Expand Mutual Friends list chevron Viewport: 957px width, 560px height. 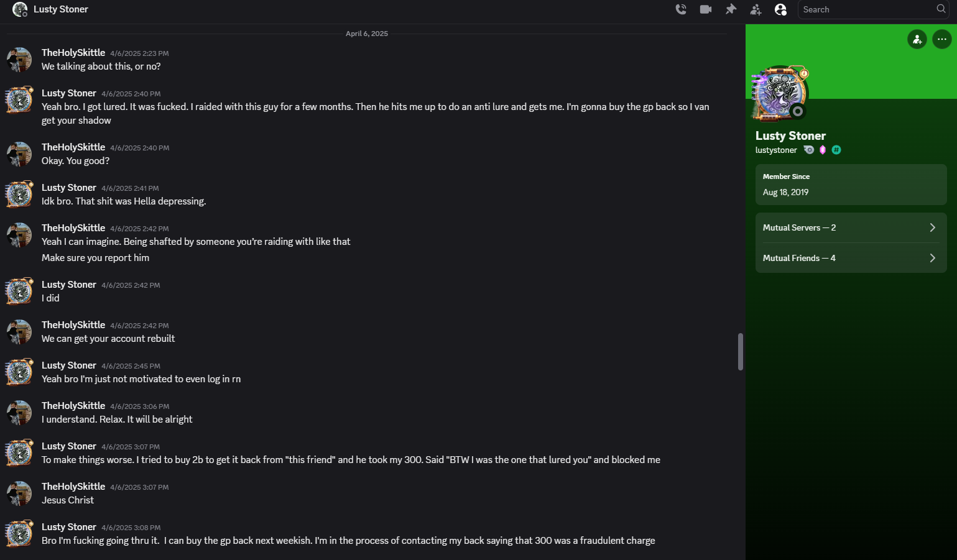[x=933, y=258]
